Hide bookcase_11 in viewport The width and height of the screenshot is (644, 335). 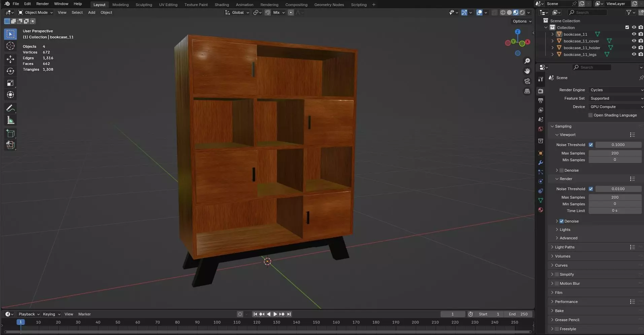click(x=634, y=34)
